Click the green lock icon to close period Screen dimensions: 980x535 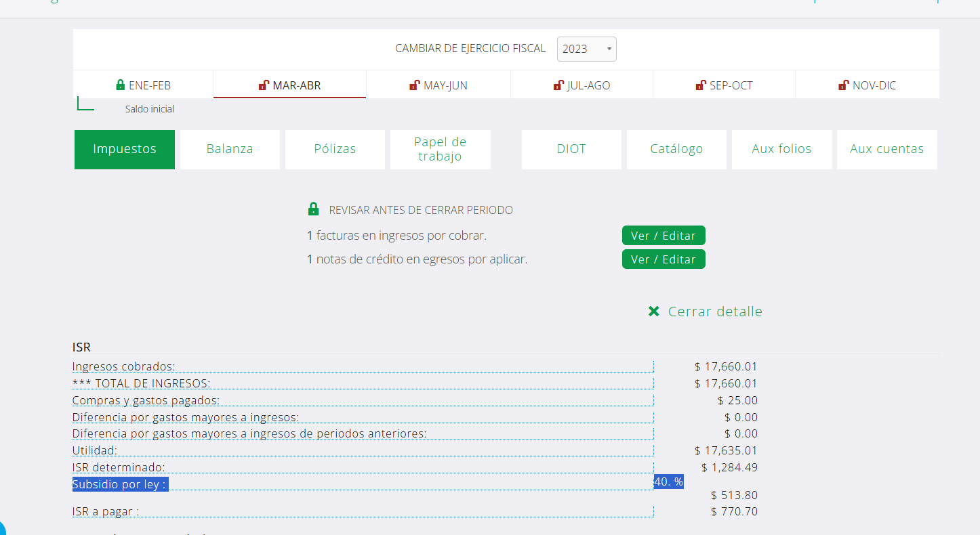tap(313, 209)
